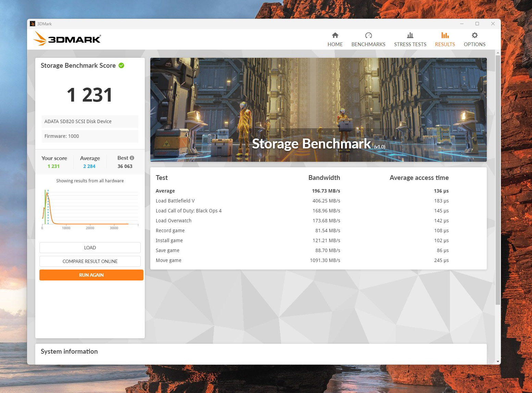Click the System information section header

tap(69, 351)
